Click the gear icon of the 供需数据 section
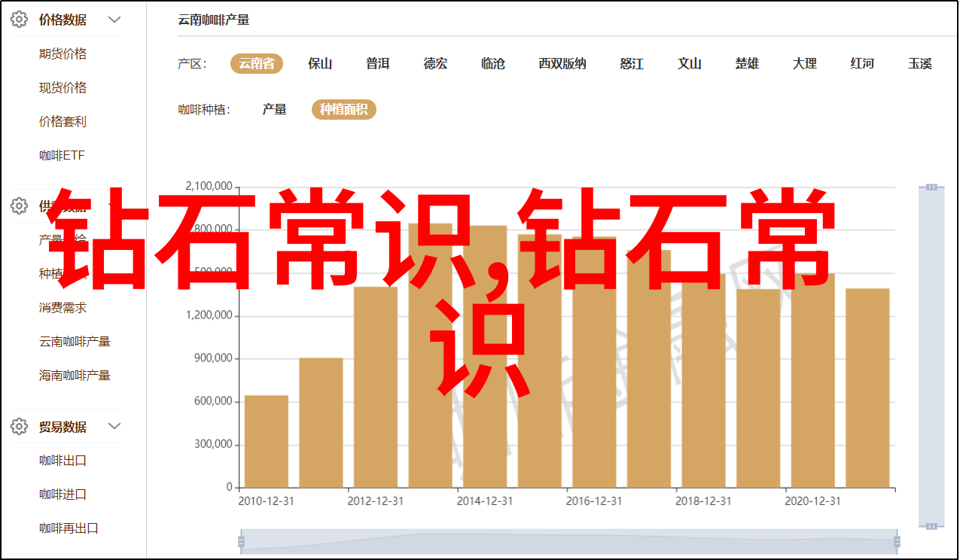 point(20,205)
